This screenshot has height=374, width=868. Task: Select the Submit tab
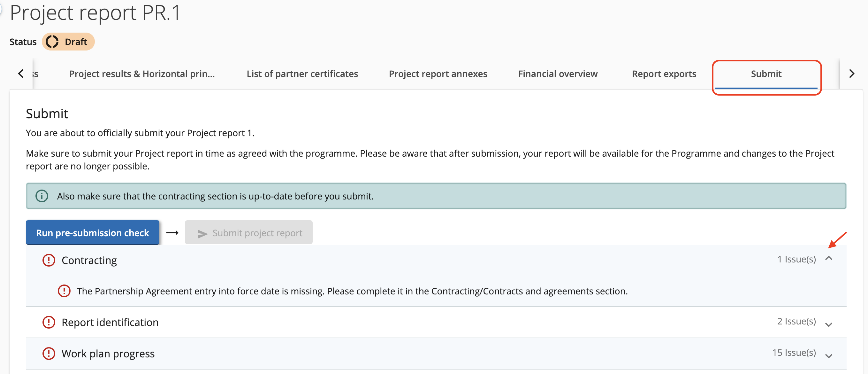[x=766, y=74]
